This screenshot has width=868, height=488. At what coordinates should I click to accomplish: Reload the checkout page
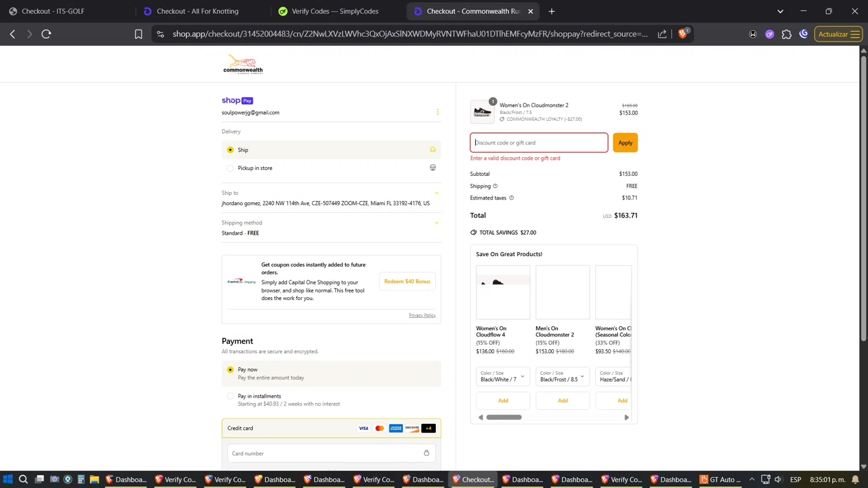(x=46, y=34)
